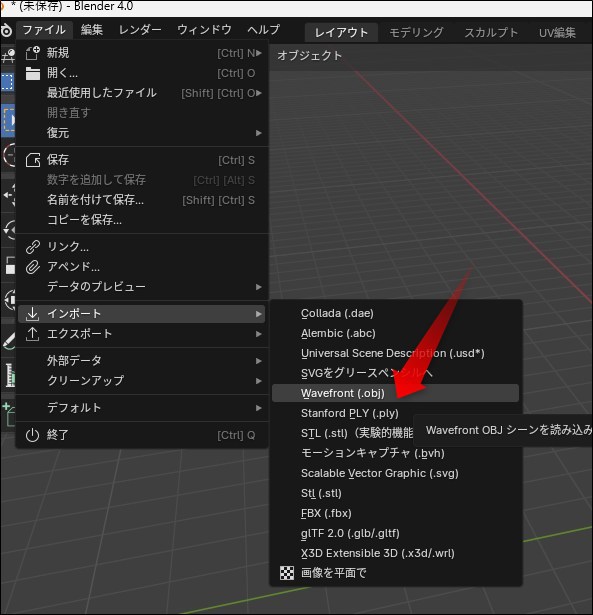The height and width of the screenshot is (615, 593).
Task: Click the アペンド paperclip icon
Action: (33, 267)
